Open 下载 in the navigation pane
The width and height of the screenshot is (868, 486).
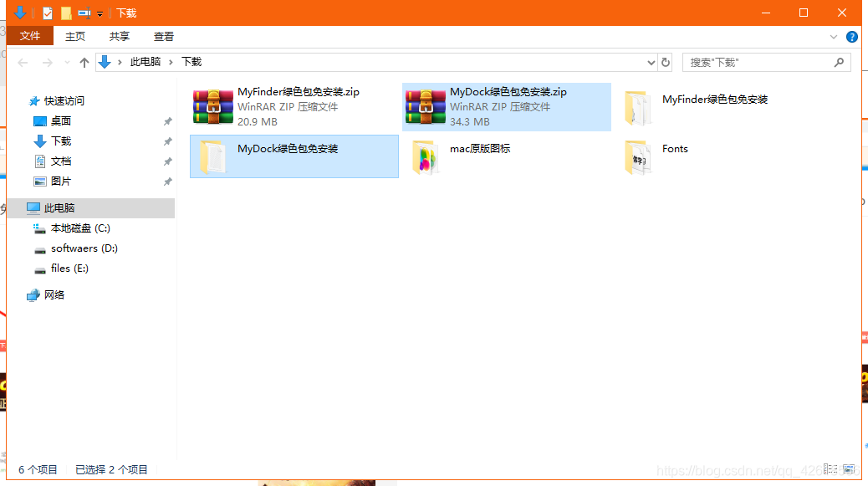point(61,141)
